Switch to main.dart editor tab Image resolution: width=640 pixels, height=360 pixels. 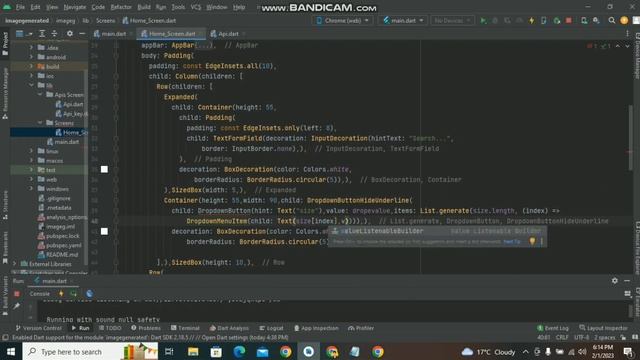point(110,33)
